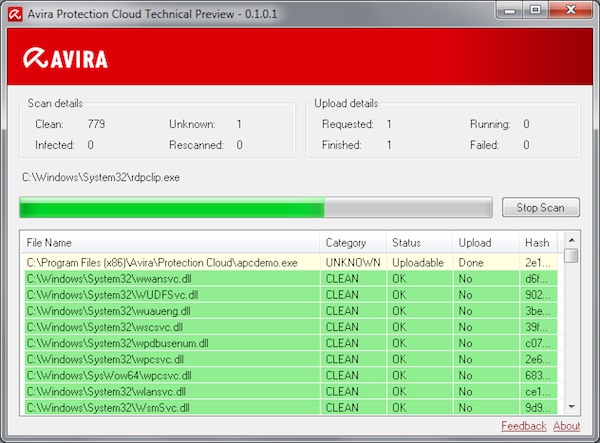600x443 pixels.
Task: Click the scan progress bar
Action: (x=256, y=207)
